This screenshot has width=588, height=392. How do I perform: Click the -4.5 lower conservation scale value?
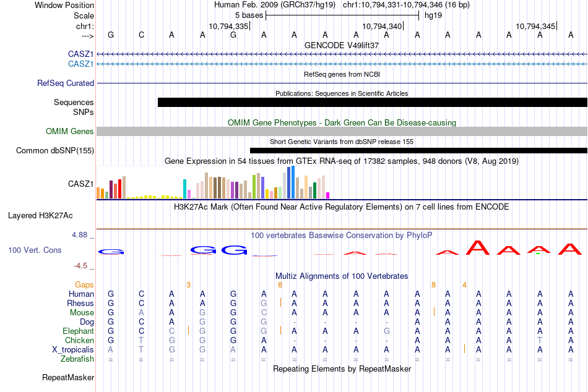point(80,266)
